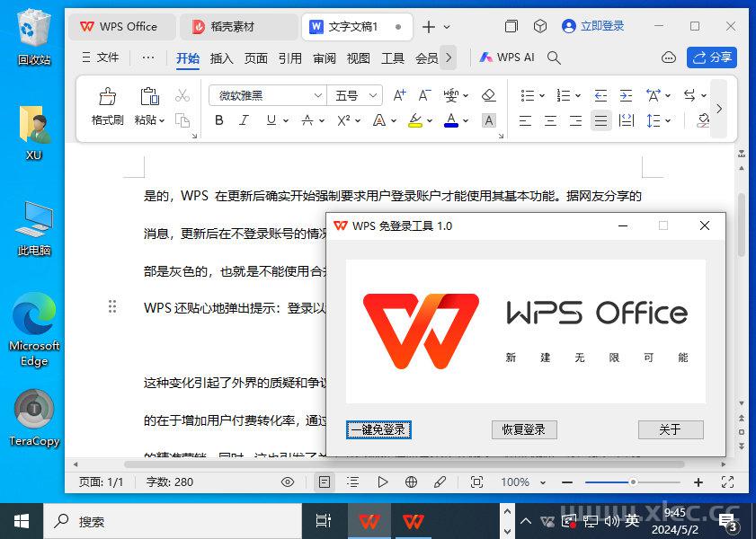Click the search magnifier icon beside WPS AI
Image resolution: width=756 pixels, height=539 pixels.
tap(554, 57)
